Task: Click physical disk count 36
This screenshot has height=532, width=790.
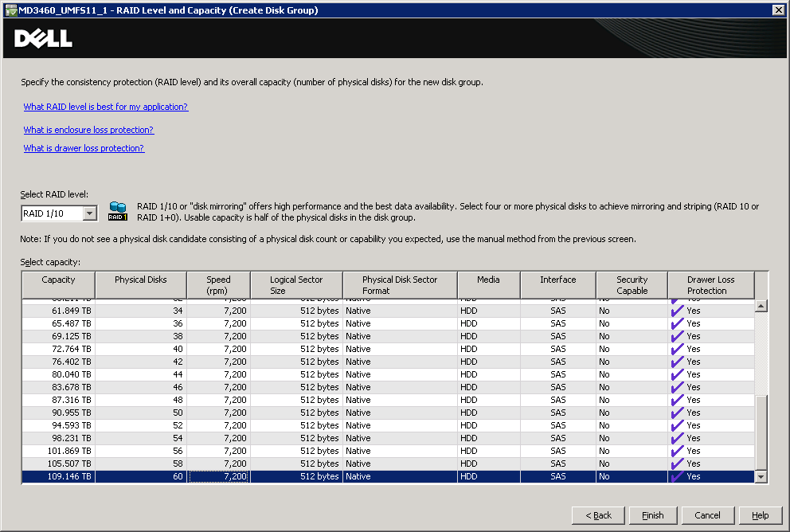Action: pos(178,323)
